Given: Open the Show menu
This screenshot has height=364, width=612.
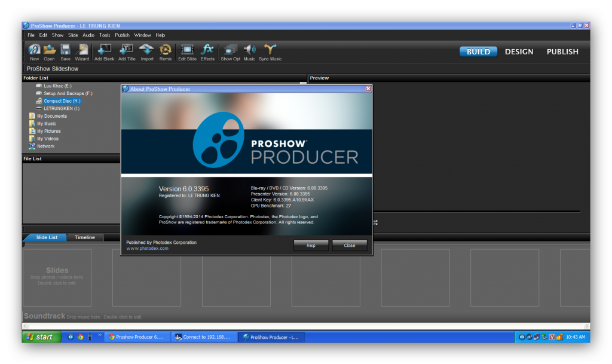Looking at the screenshot, I should (57, 35).
